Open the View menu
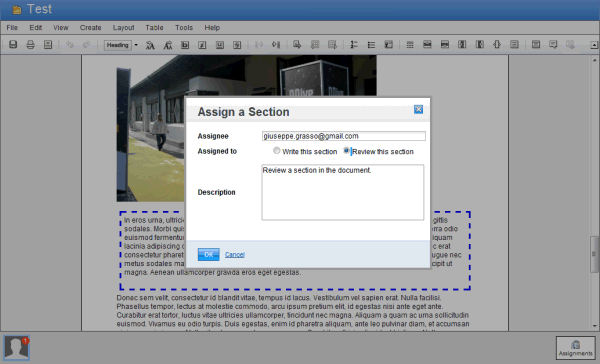The height and width of the screenshot is (364, 600). 61,28
